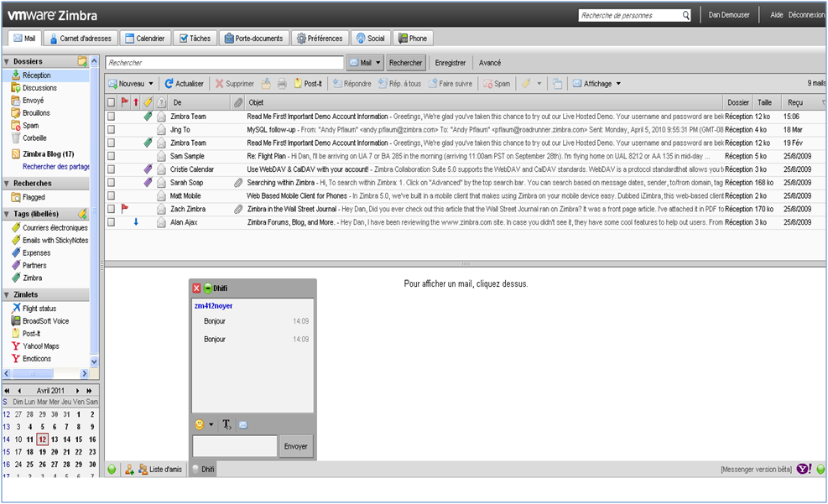Close the Dhifi chat window
The height and width of the screenshot is (504, 828).
point(196,288)
